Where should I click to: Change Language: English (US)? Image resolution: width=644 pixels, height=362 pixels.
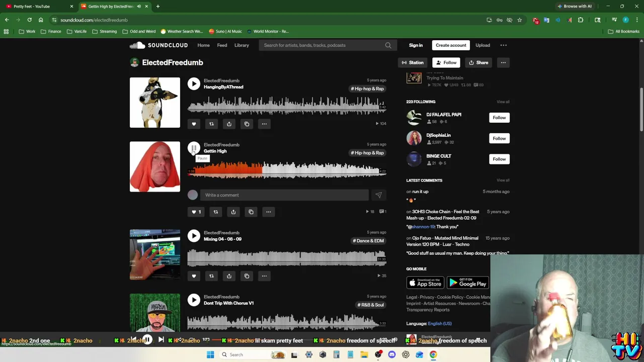click(439, 324)
